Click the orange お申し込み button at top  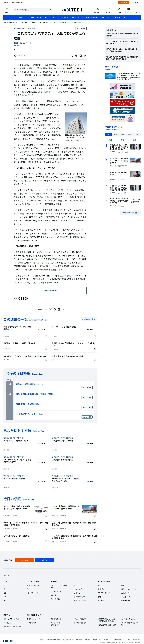click(x=124, y=2)
